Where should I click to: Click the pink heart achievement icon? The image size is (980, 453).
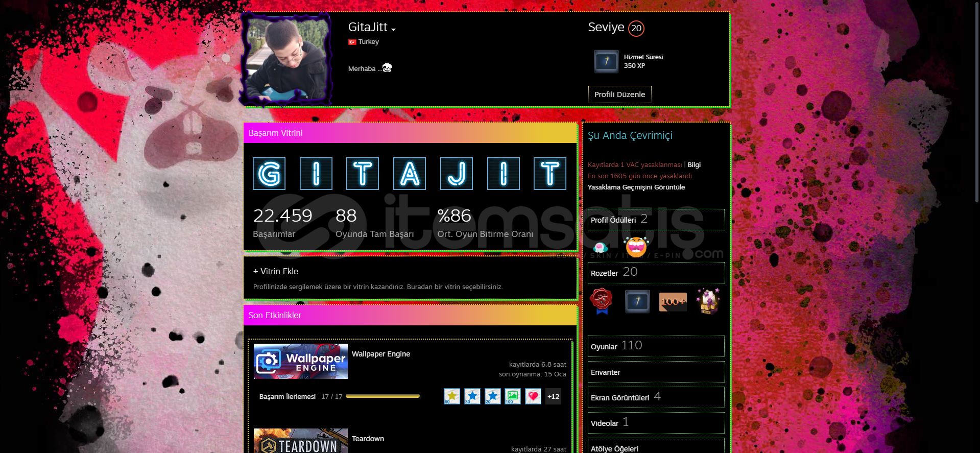click(533, 396)
